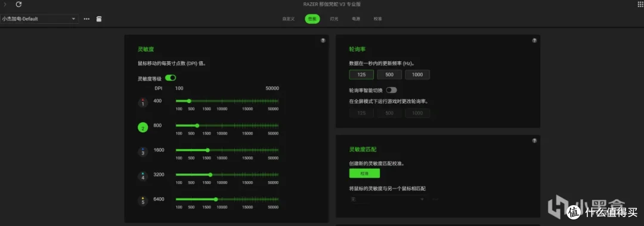Expand the 小杰加电-Default profile dropdown
Viewport: 644px width, 226px height.
click(x=39, y=19)
